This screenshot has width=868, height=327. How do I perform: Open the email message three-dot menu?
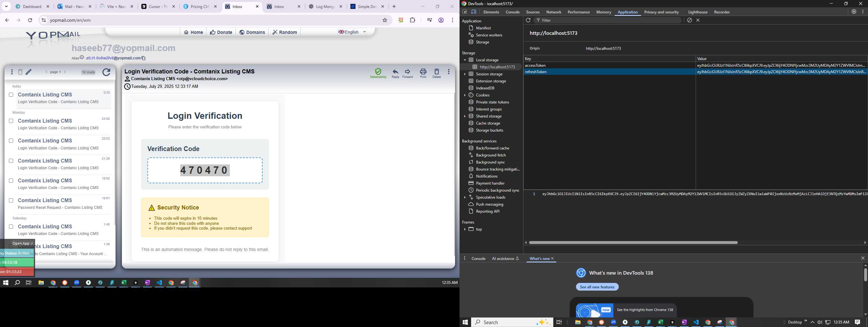pos(448,72)
